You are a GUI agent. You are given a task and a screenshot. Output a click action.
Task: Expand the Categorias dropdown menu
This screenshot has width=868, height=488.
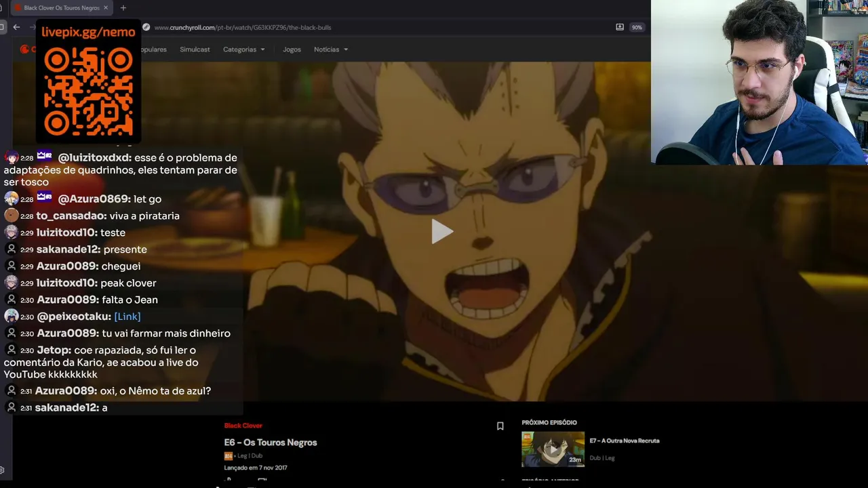pyautogui.click(x=244, y=49)
